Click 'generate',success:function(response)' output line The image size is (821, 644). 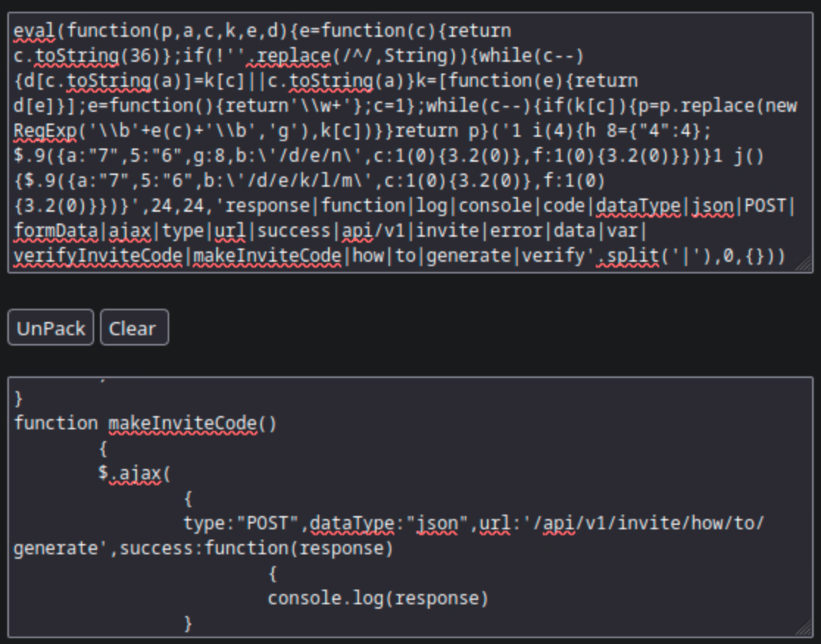(x=203, y=548)
